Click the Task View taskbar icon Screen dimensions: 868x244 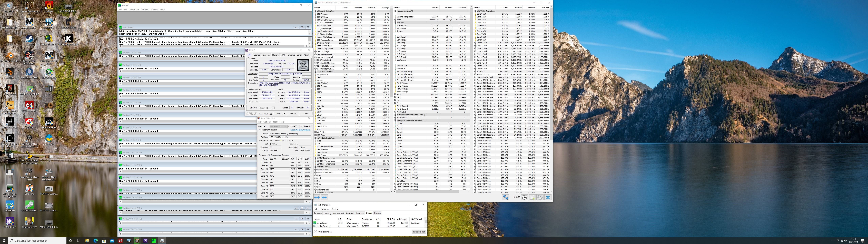click(79, 241)
